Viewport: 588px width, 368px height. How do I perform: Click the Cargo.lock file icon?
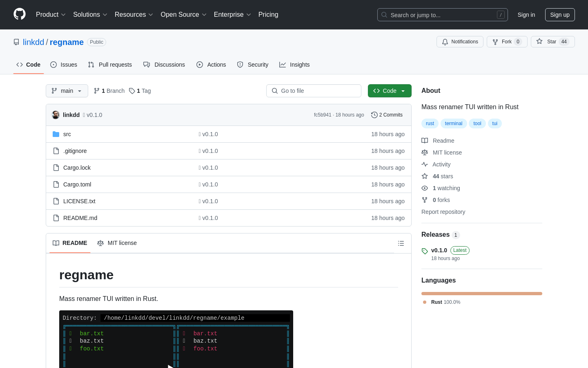coord(56,168)
